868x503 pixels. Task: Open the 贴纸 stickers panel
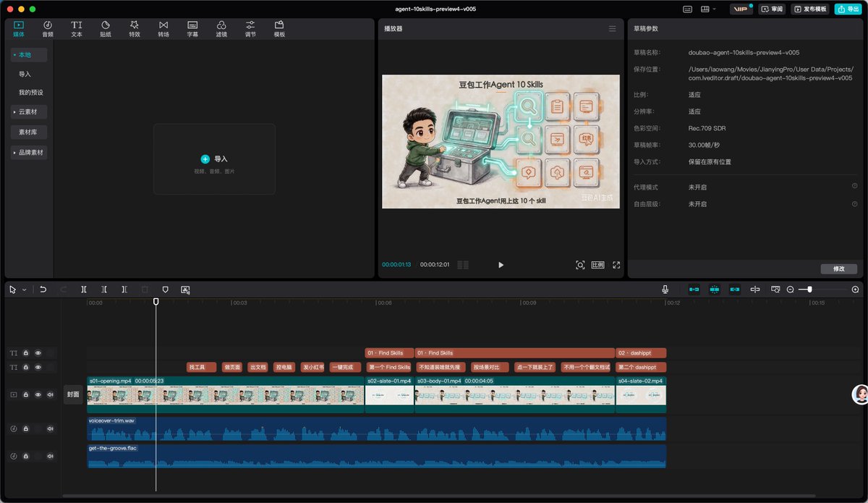pos(106,29)
